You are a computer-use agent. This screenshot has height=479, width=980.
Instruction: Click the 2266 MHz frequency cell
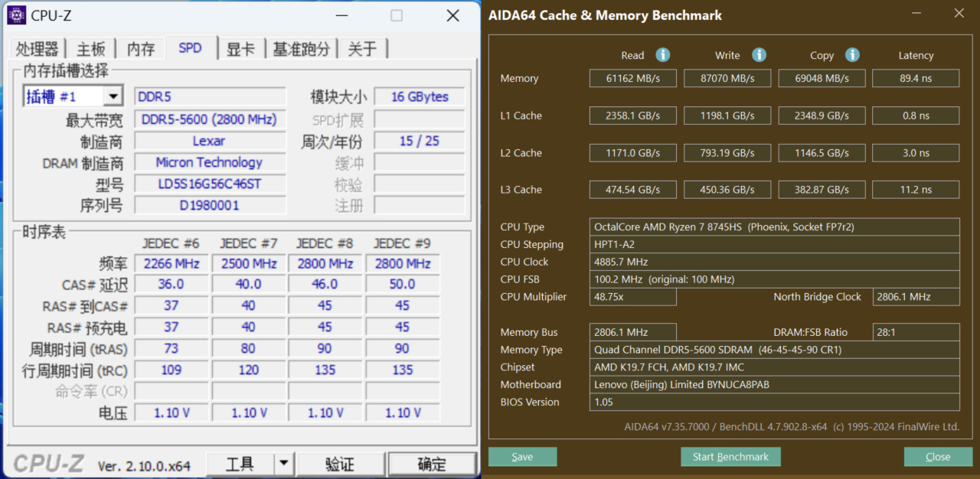click(x=171, y=263)
